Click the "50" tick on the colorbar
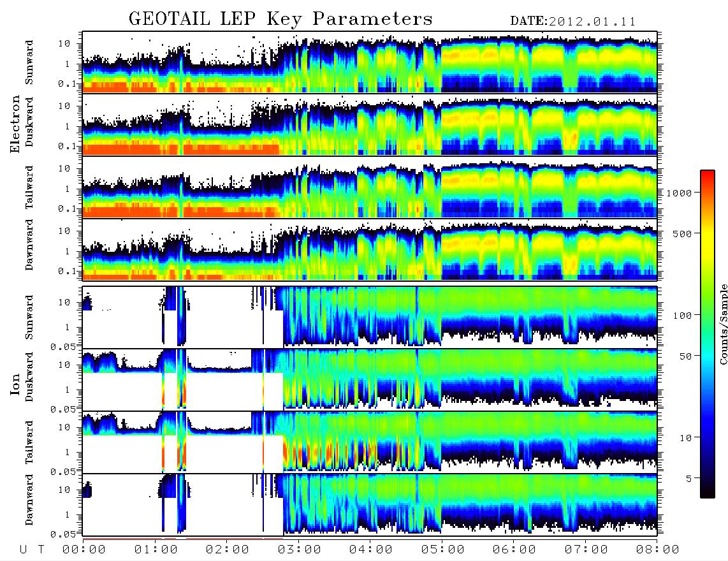The image size is (728, 561). [x=685, y=356]
